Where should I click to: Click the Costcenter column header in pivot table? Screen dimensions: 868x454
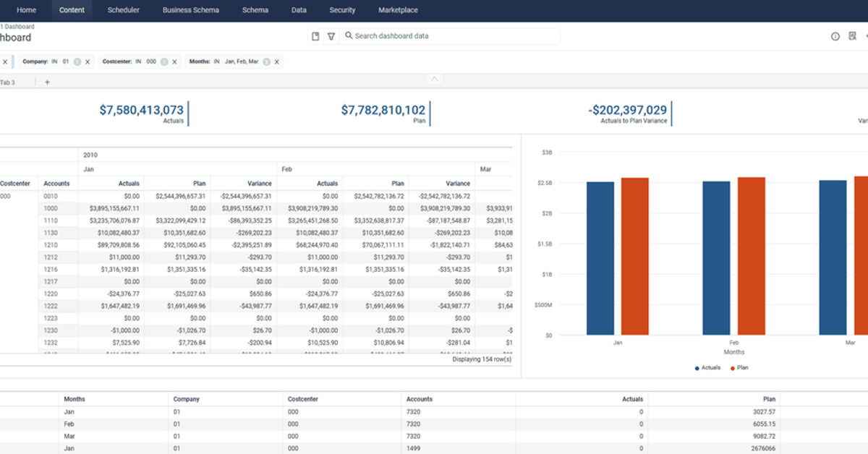pos(14,184)
